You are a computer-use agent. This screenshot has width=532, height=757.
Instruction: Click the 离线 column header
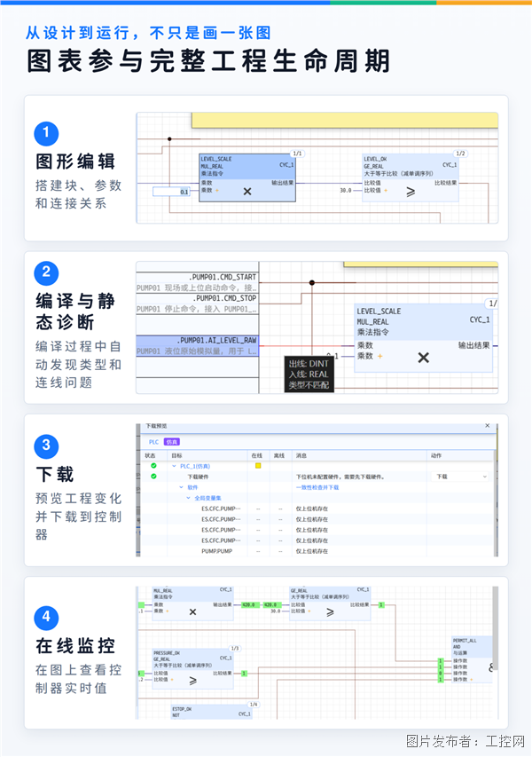[x=278, y=455]
